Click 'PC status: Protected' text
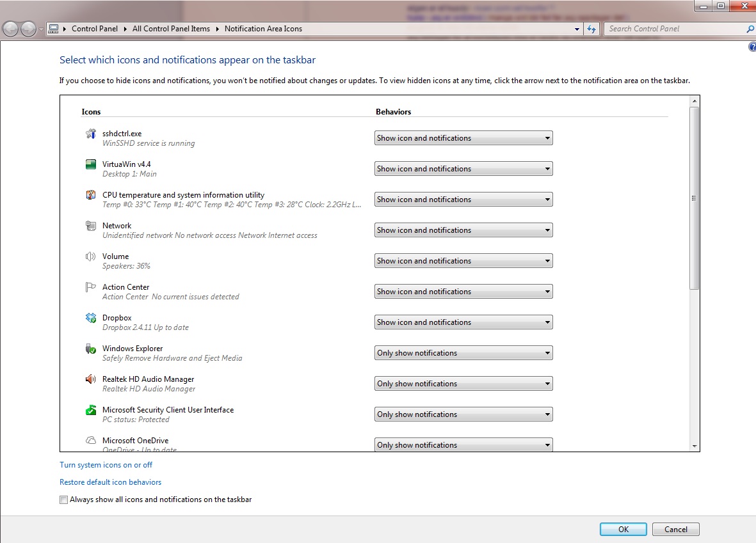 (136, 420)
